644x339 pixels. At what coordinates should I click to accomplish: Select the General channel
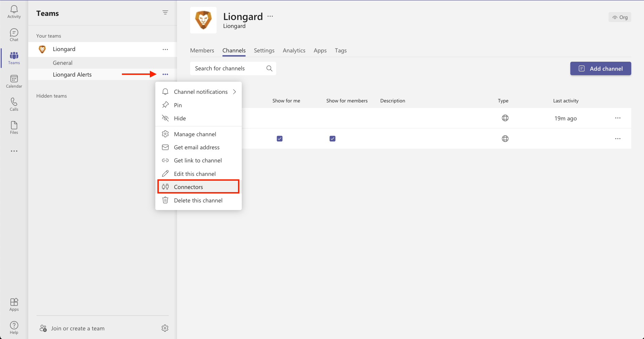click(102, 63)
